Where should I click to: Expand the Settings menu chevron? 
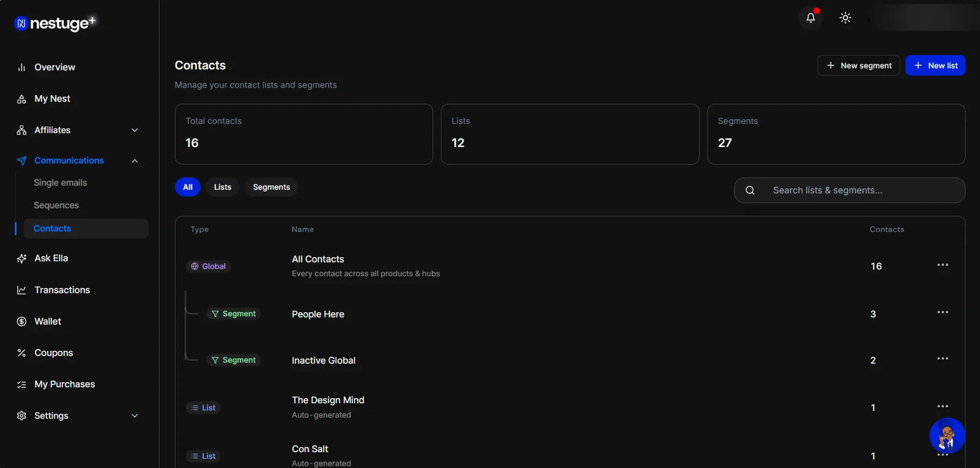pos(135,416)
